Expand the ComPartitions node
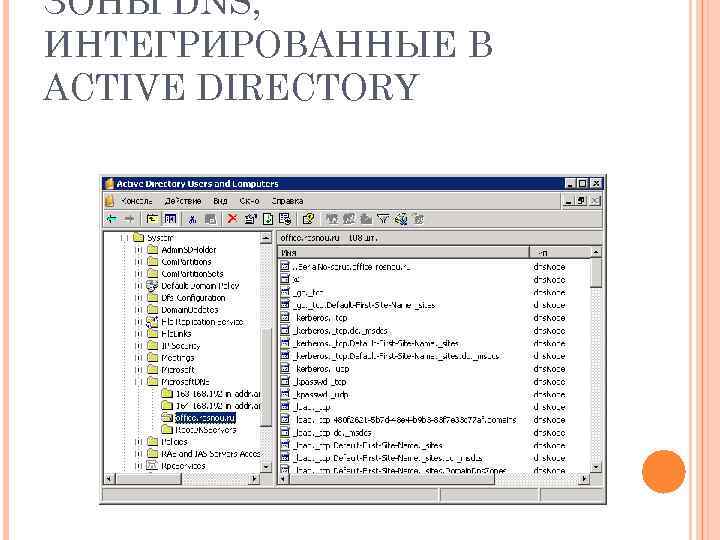Viewport: 720px width, 540px height. pyautogui.click(x=138, y=262)
